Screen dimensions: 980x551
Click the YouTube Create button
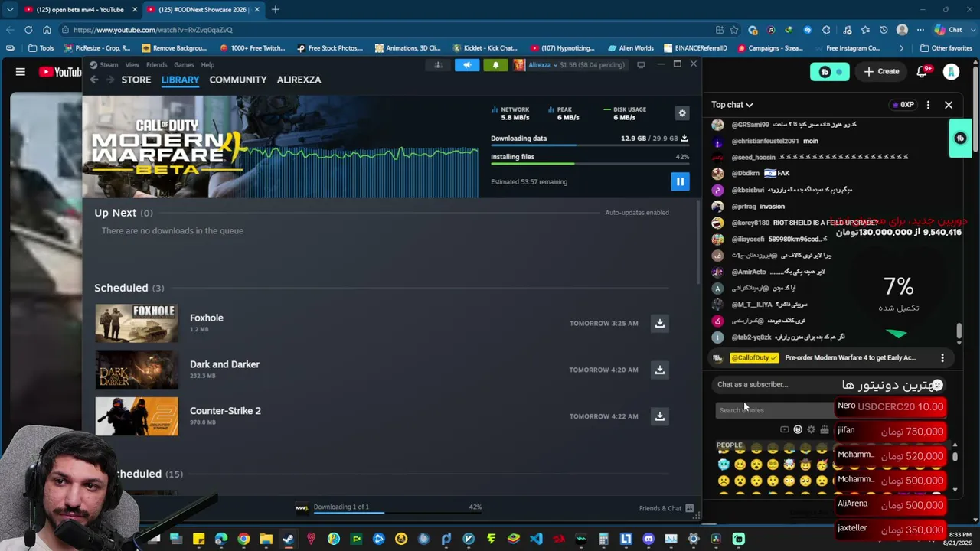coord(881,72)
